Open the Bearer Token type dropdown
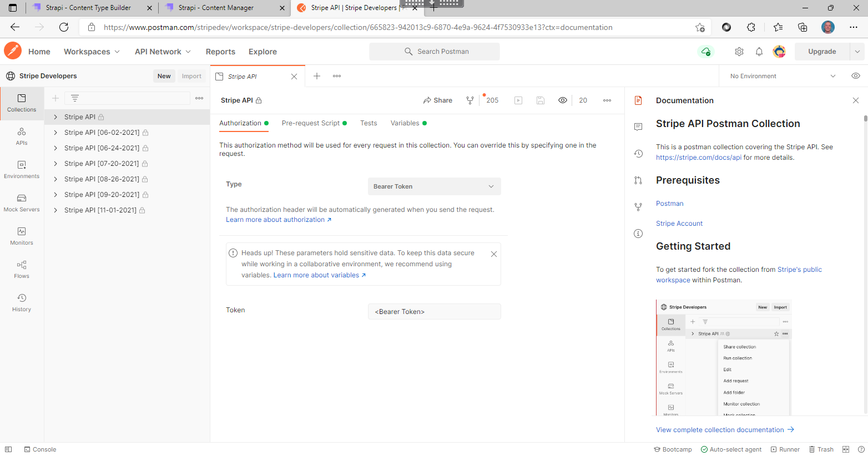Image resolution: width=868 pixels, height=456 pixels. [434, 186]
